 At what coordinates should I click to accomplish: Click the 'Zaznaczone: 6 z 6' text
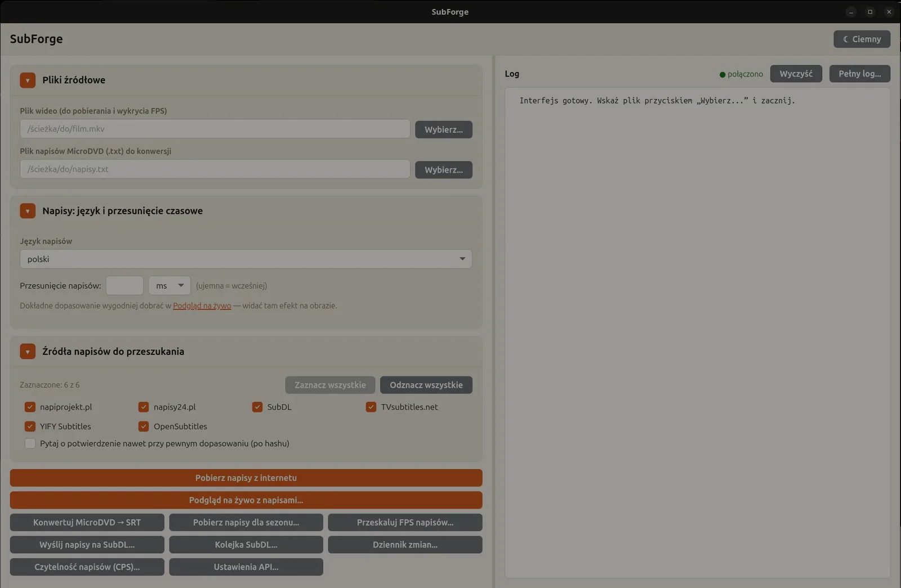point(50,385)
